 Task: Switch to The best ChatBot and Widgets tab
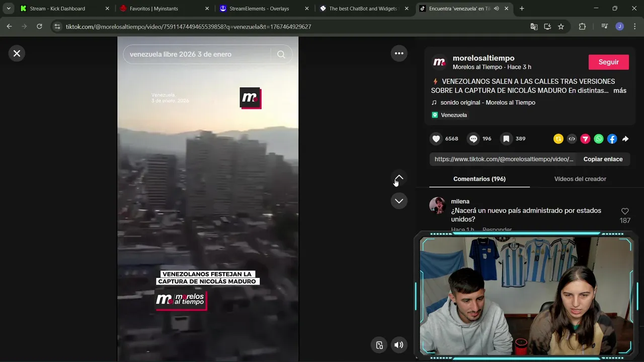tap(363, 9)
